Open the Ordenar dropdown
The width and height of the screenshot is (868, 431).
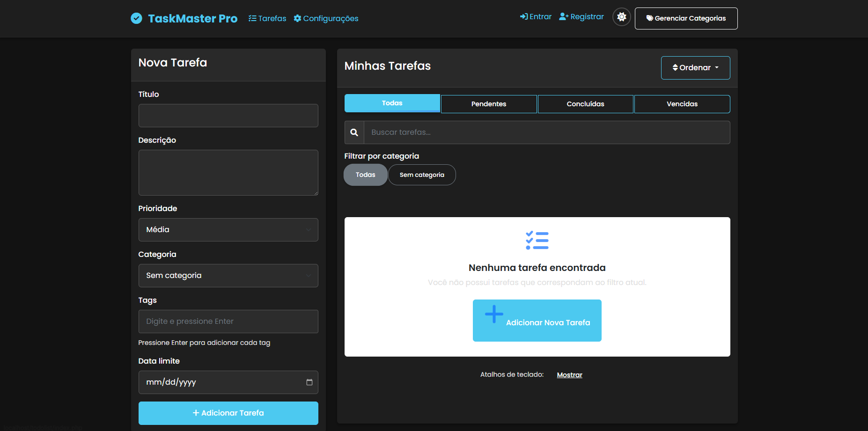click(695, 67)
